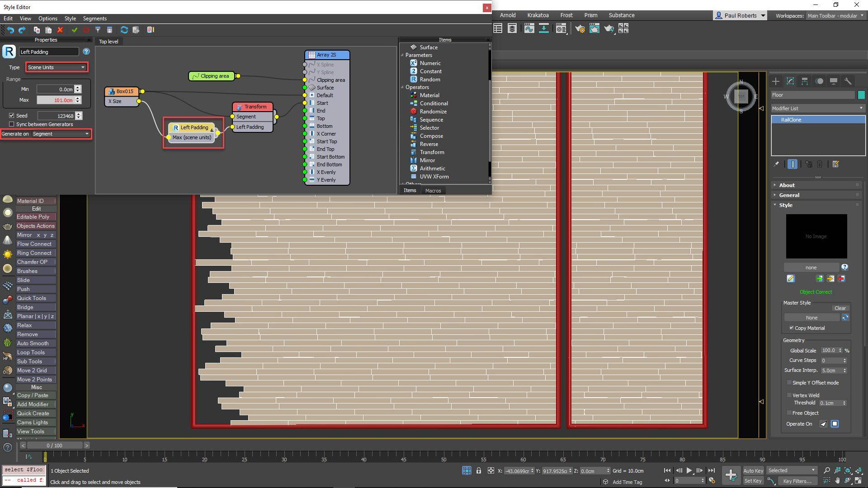This screenshot has height=488, width=868.
Task: Open the Generate on Segment dropdown
Action: [61, 134]
